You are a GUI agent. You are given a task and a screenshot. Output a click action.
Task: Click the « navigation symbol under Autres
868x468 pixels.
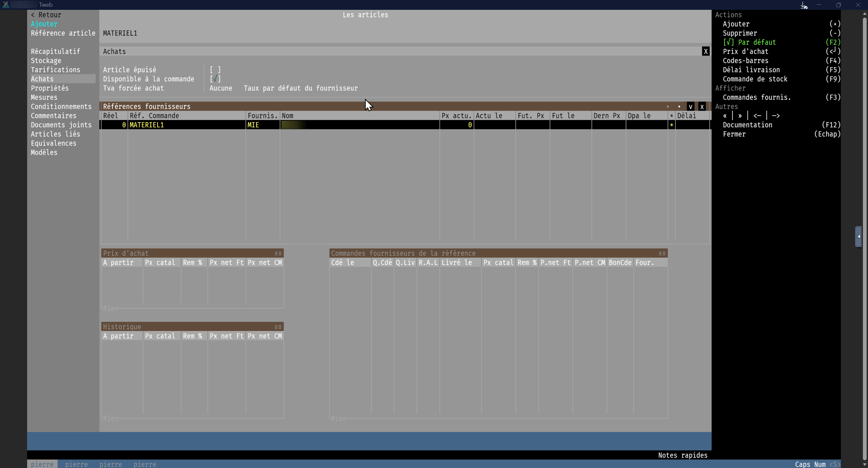pos(725,116)
